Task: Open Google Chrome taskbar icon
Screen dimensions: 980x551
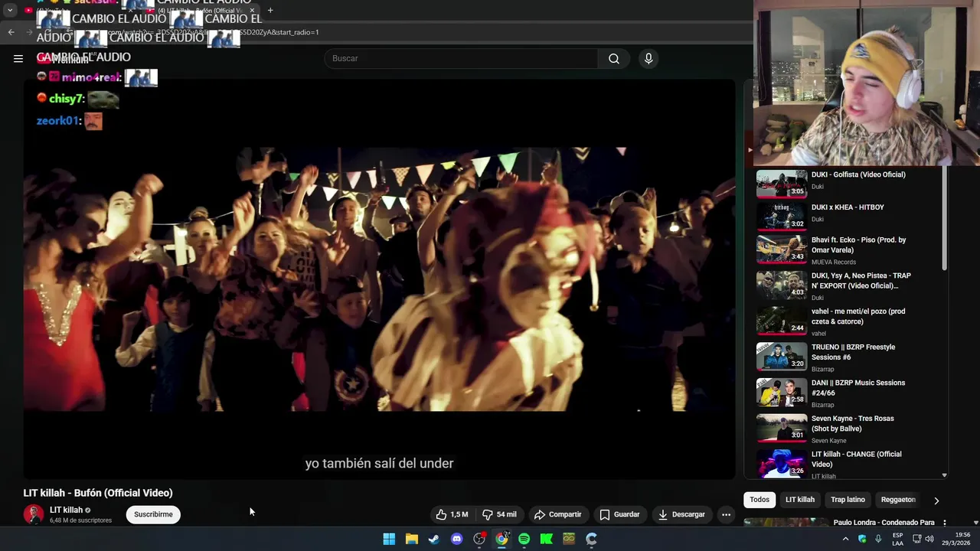Action: click(501, 539)
